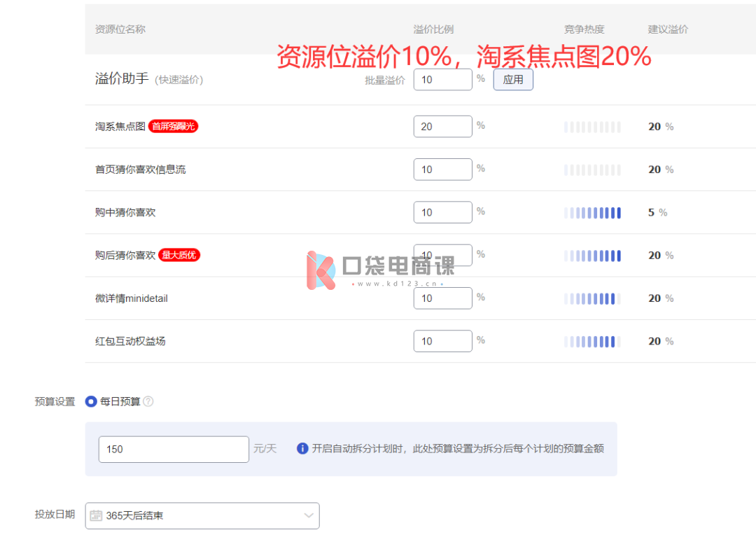The height and width of the screenshot is (542, 756).
Task: Click the 购中猜你喜欢 competition heat bar
Action: [x=592, y=213]
